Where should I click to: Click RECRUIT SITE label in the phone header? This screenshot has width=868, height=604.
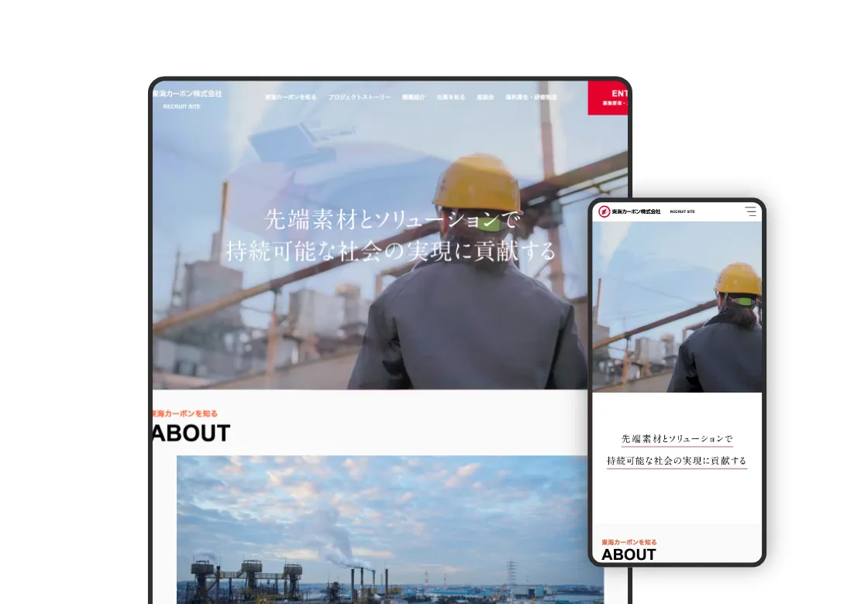(682, 211)
